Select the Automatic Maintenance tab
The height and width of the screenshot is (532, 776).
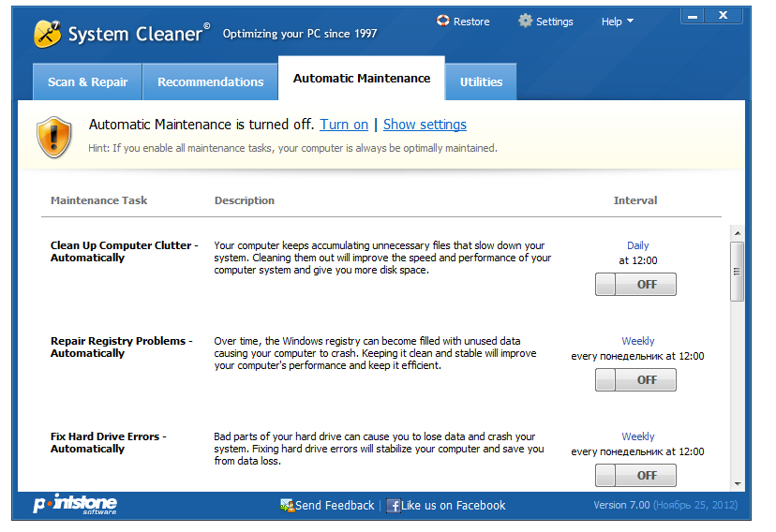coord(362,78)
